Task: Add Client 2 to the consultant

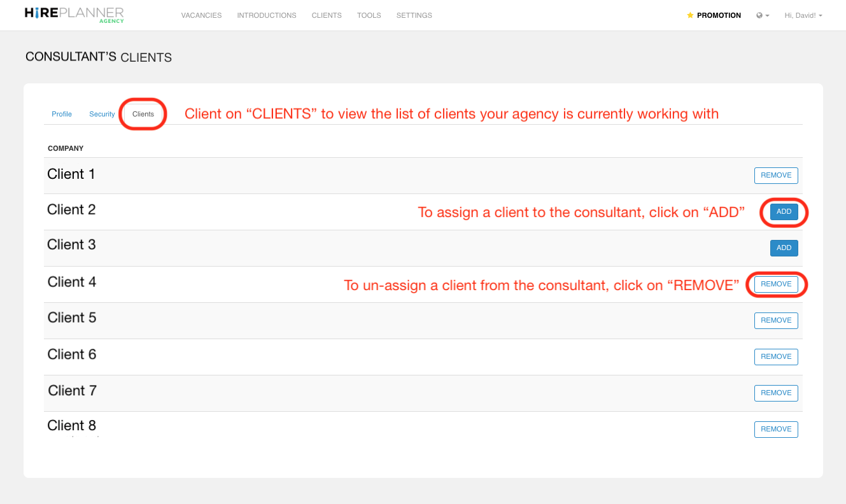Action: pos(784,212)
